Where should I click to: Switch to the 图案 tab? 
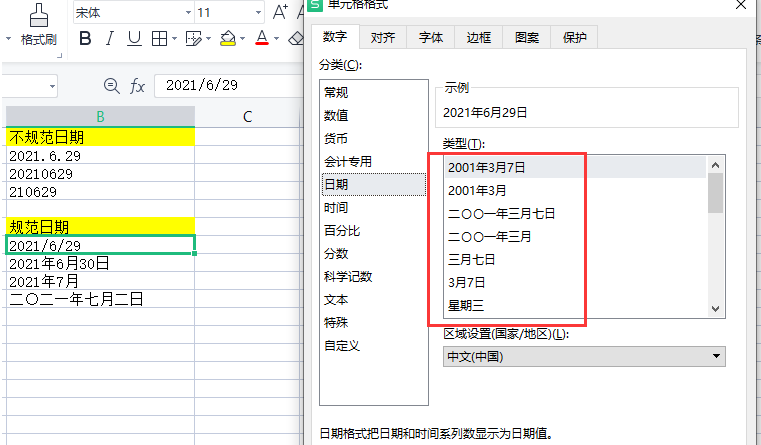pyautogui.click(x=527, y=37)
